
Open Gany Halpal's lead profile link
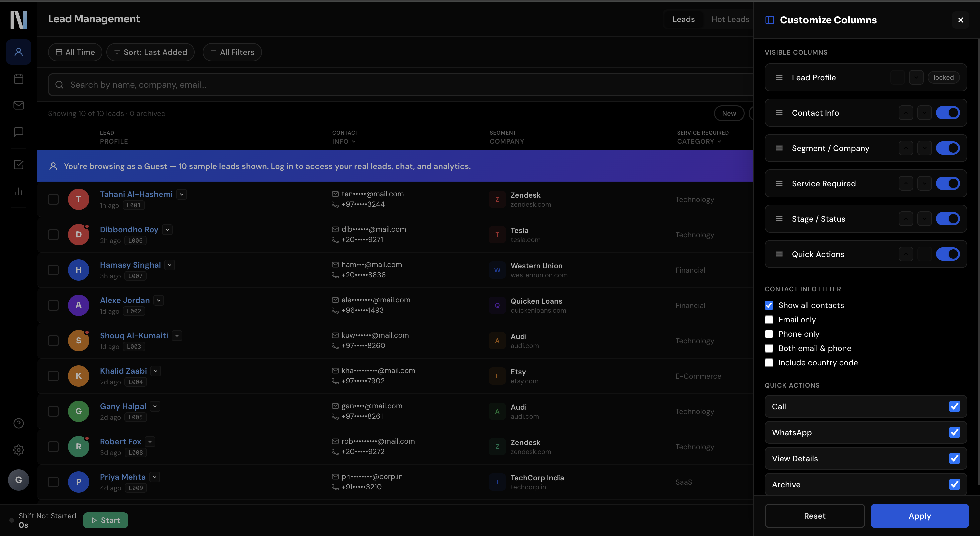(123, 406)
